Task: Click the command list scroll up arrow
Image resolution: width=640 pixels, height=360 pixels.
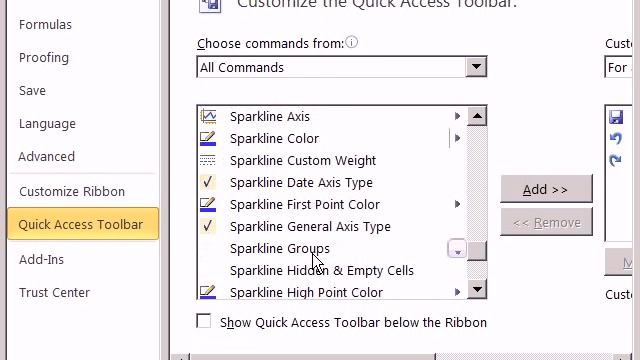Action: [477, 117]
